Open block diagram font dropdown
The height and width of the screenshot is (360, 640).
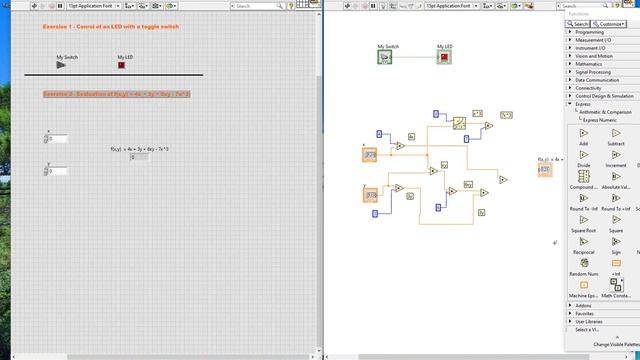tap(452, 6)
